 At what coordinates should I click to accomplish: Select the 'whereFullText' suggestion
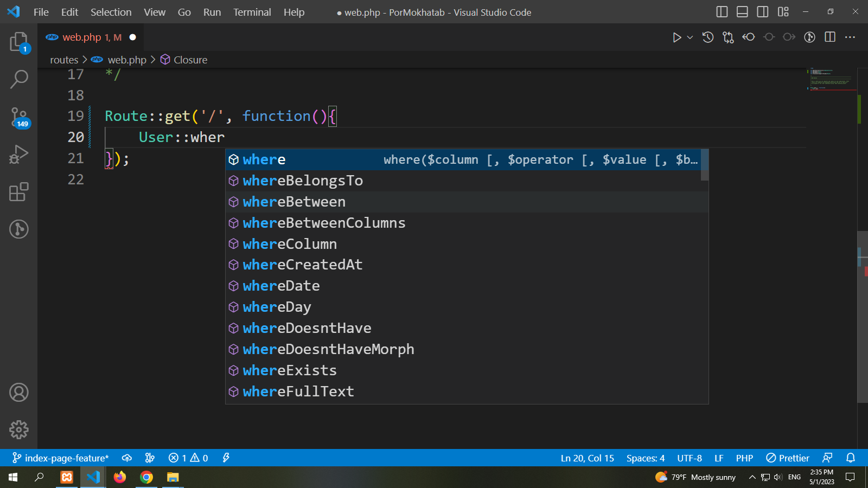point(463,391)
